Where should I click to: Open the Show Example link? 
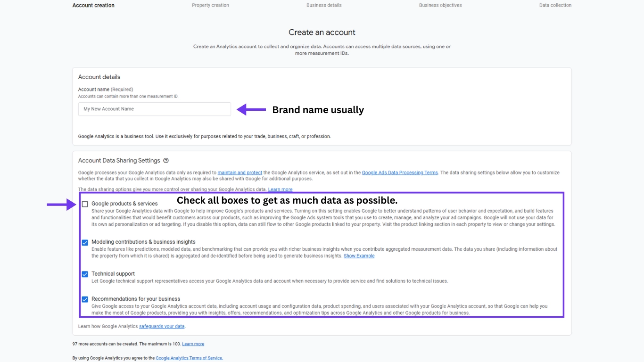pos(359,255)
